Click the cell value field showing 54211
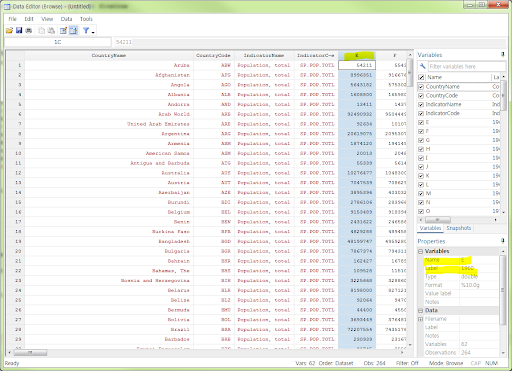Image resolution: width=512 pixels, height=371 pixels. [311, 42]
